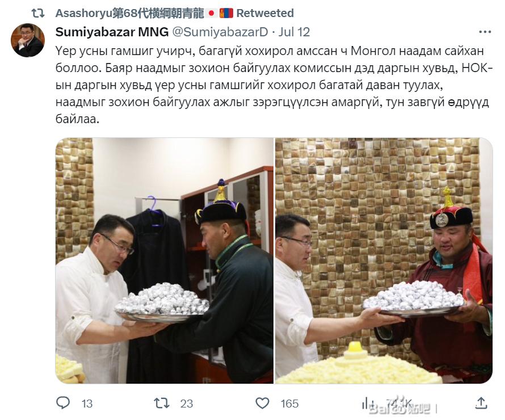This screenshot has height=420, width=505.
Task: Click the 165 likes count
Action: [289, 404]
